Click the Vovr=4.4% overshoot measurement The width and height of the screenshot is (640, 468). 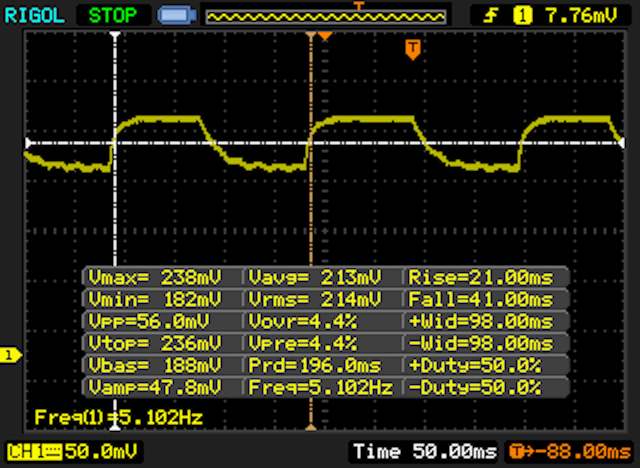coord(302,322)
